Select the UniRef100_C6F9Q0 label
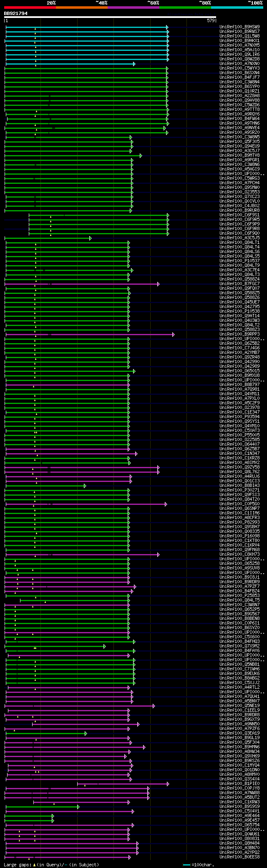 tap(239, 233)
